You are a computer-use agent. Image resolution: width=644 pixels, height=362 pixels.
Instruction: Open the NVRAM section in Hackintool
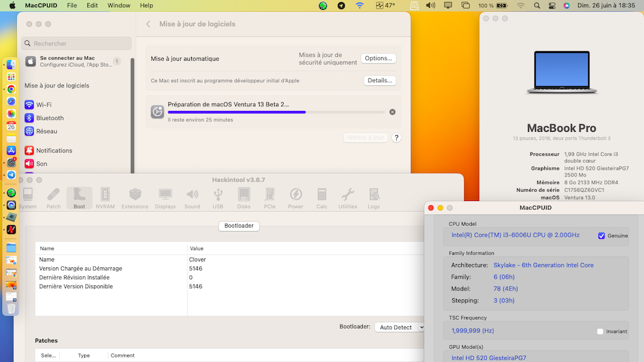tap(105, 199)
